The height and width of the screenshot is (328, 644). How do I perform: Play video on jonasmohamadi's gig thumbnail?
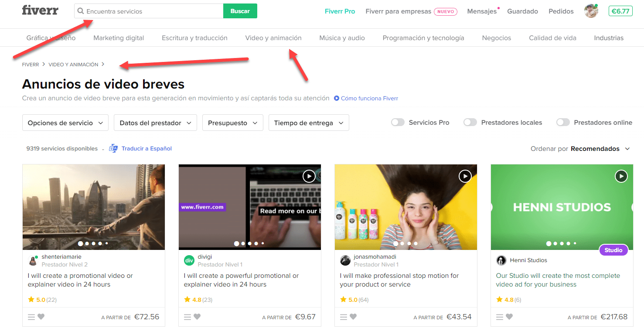[465, 176]
